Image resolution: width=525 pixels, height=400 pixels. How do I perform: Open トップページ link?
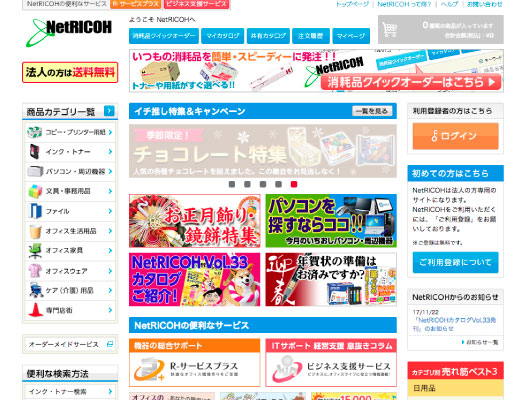pos(352,4)
